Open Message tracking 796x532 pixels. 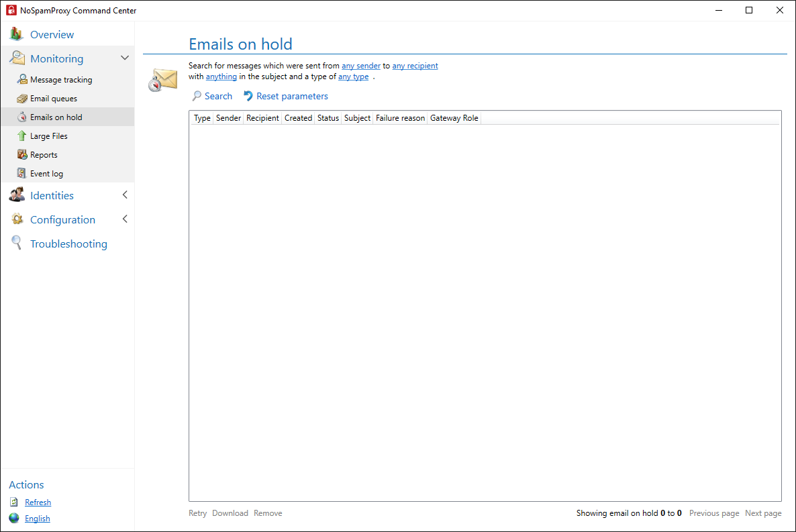[61, 80]
